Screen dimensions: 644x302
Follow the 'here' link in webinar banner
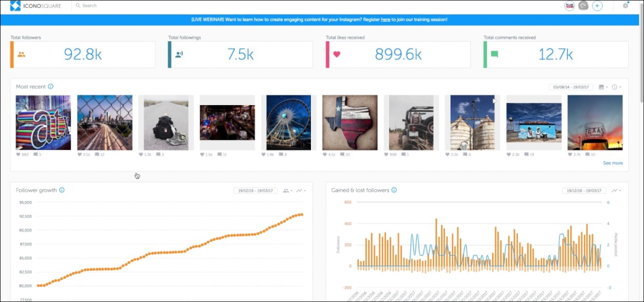[386, 20]
